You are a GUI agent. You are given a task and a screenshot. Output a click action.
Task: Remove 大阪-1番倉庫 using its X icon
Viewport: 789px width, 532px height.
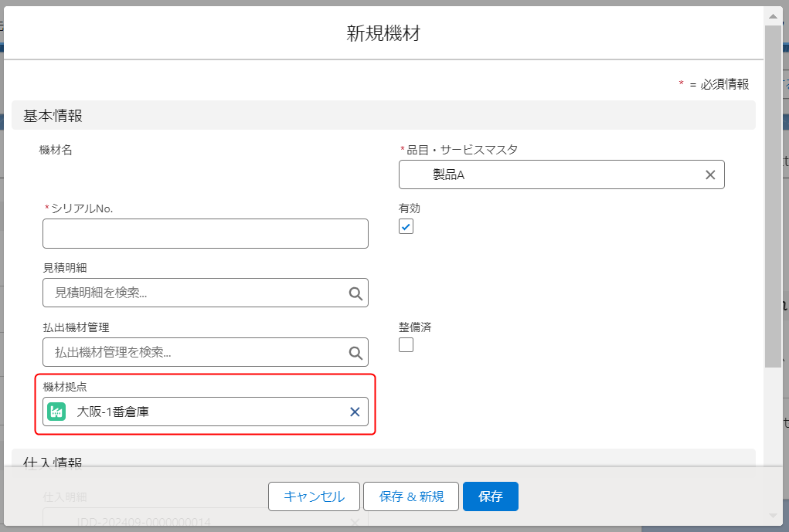(x=355, y=412)
